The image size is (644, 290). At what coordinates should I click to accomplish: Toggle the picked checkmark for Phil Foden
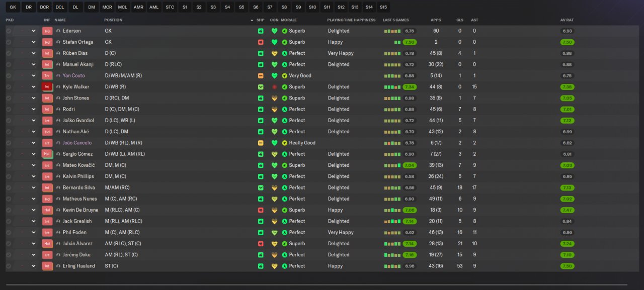[9, 232]
